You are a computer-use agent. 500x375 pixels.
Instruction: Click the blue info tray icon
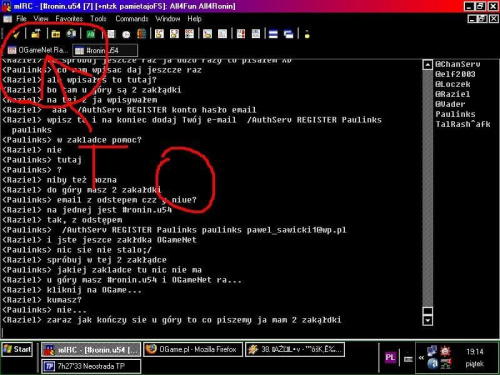pos(432,364)
